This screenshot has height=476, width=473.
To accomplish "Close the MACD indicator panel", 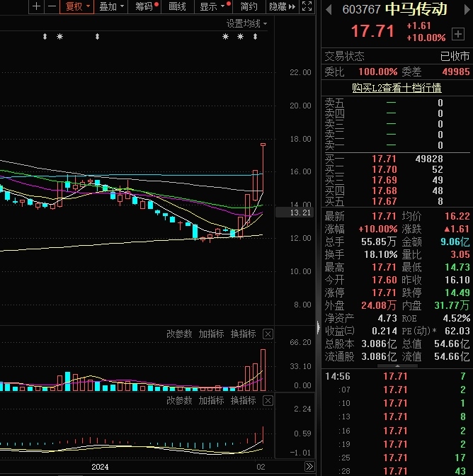I will coord(268,401).
